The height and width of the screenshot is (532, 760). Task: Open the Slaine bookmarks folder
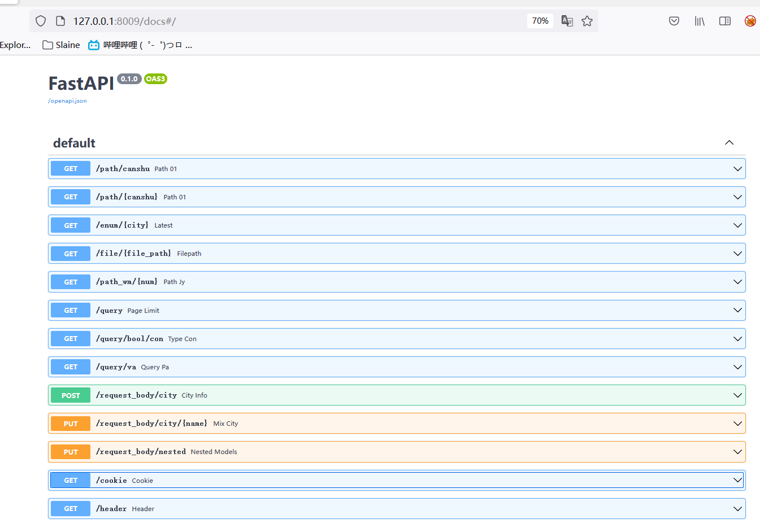(61, 45)
